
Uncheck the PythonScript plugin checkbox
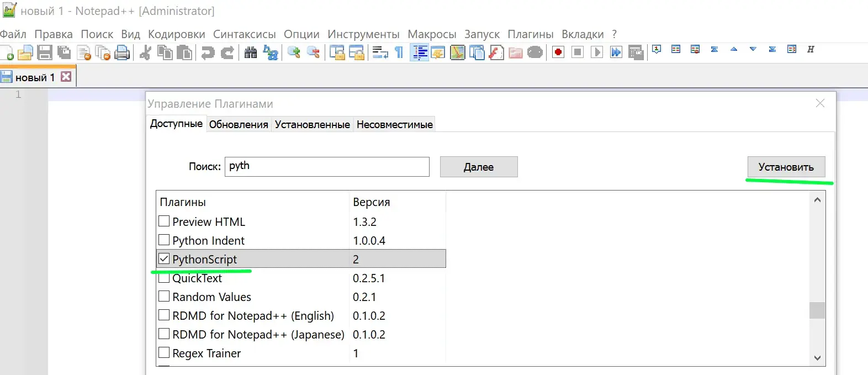click(x=164, y=259)
